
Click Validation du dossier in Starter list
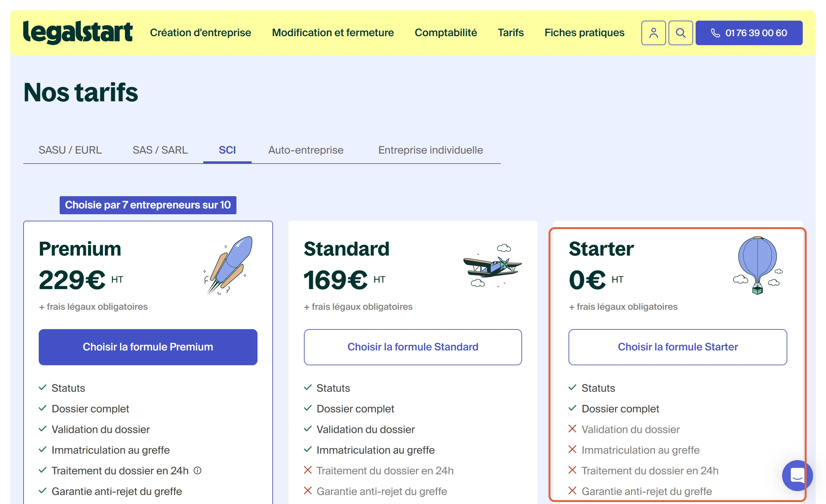click(630, 429)
